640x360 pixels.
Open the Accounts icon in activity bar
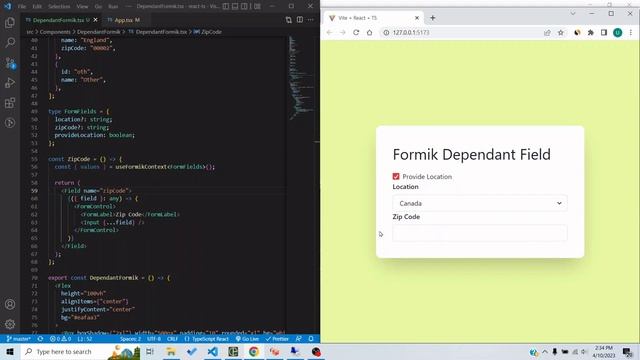[10, 304]
